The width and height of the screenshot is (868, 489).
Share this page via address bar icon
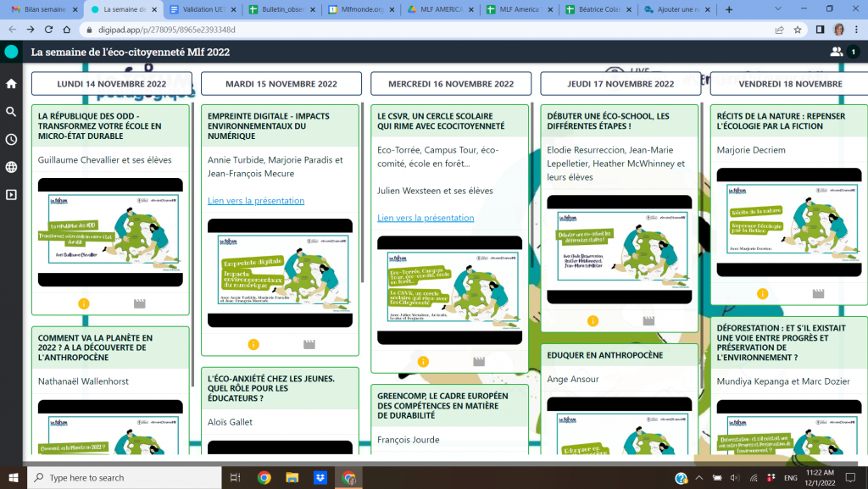pyautogui.click(x=780, y=30)
